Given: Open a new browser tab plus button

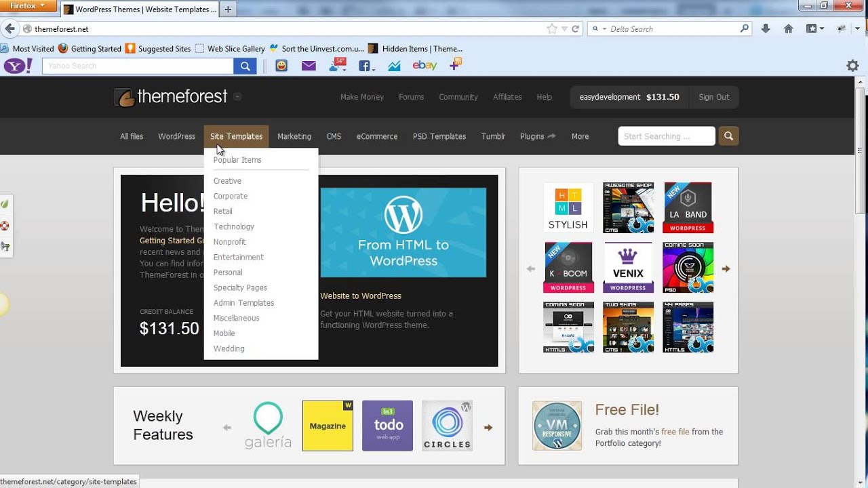Looking at the screenshot, I should pyautogui.click(x=228, y=9).
